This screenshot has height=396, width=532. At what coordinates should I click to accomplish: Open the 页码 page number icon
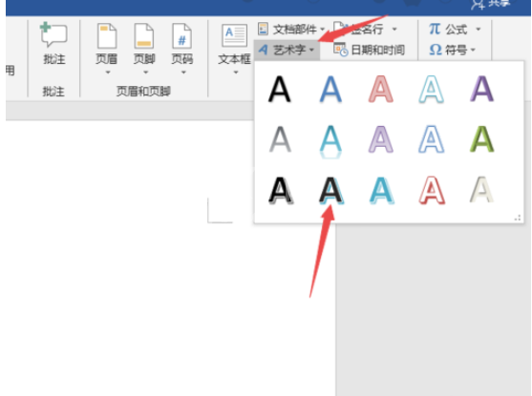pos(182,35)
